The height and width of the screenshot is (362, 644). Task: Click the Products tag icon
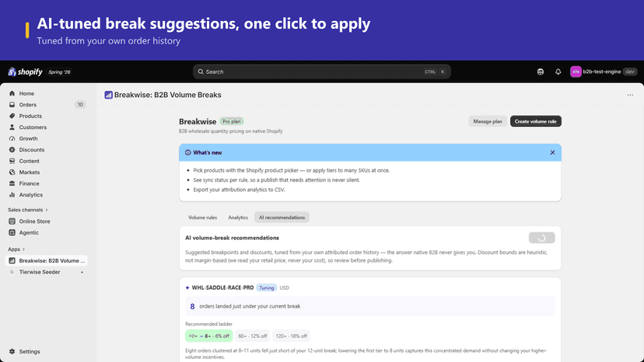tap(12, 117)
